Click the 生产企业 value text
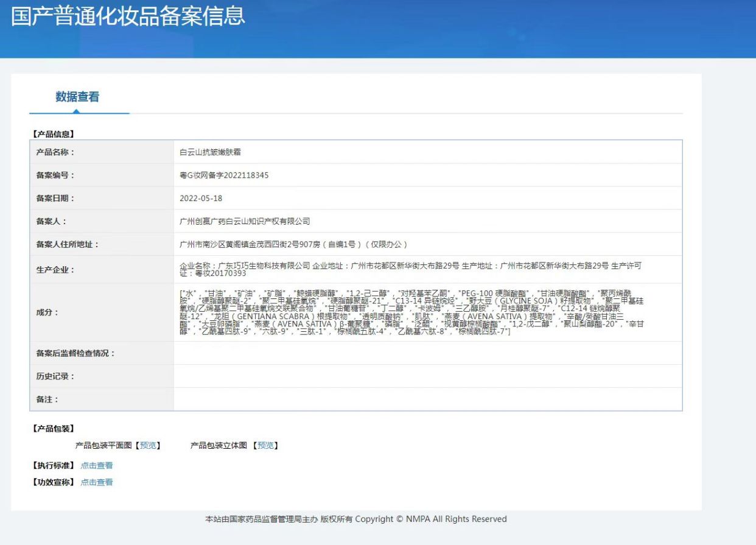This screenshot has height=545, width=756. click(411, 269)
